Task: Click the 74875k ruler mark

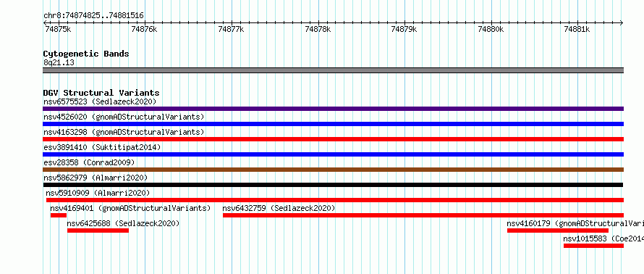Action: [x=58, y=29]
